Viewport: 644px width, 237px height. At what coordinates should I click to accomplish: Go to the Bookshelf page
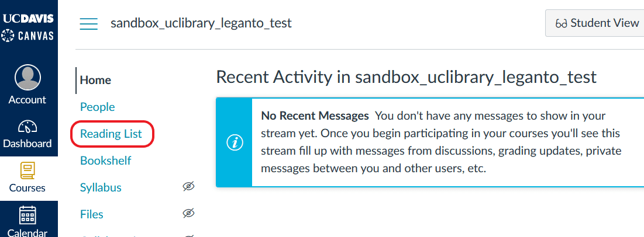105,161
